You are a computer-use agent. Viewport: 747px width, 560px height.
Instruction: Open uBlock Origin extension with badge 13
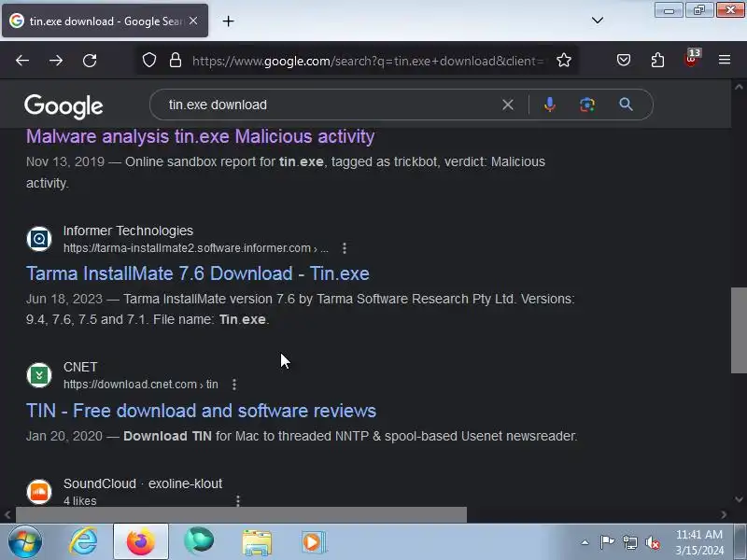[x=692, y=58]
